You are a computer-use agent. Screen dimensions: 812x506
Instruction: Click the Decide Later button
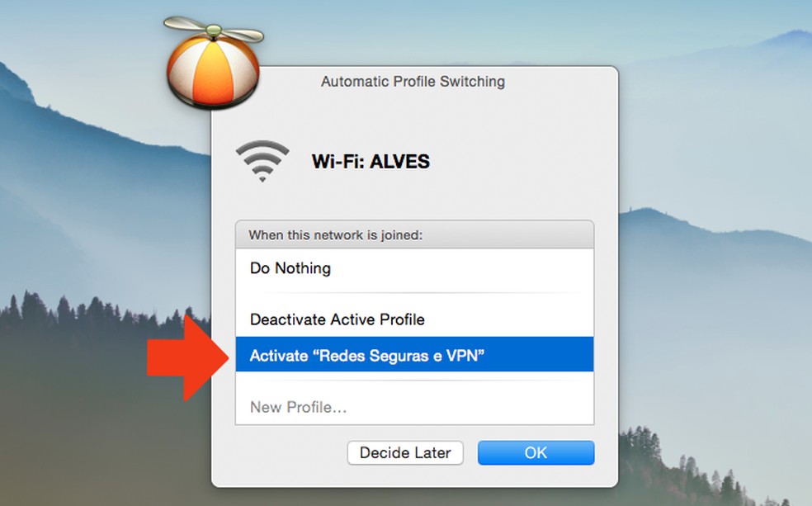tap(405, 452)
